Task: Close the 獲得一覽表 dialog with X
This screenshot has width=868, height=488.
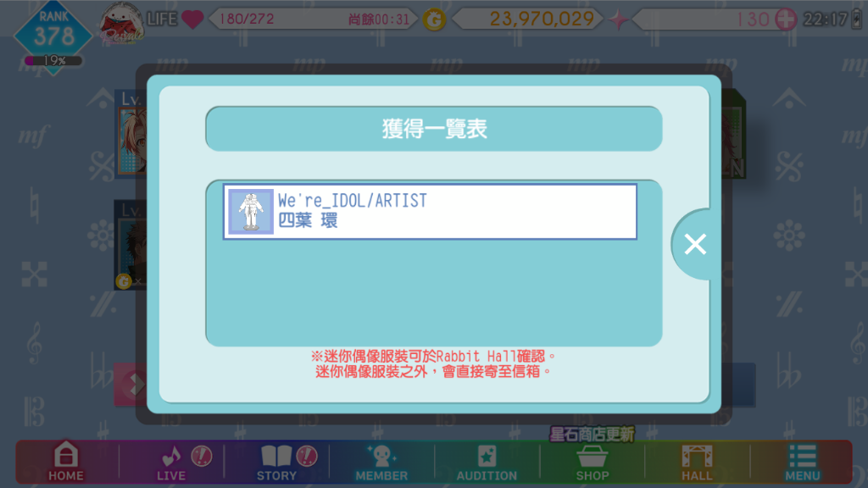Action: [x=695, y=244]
